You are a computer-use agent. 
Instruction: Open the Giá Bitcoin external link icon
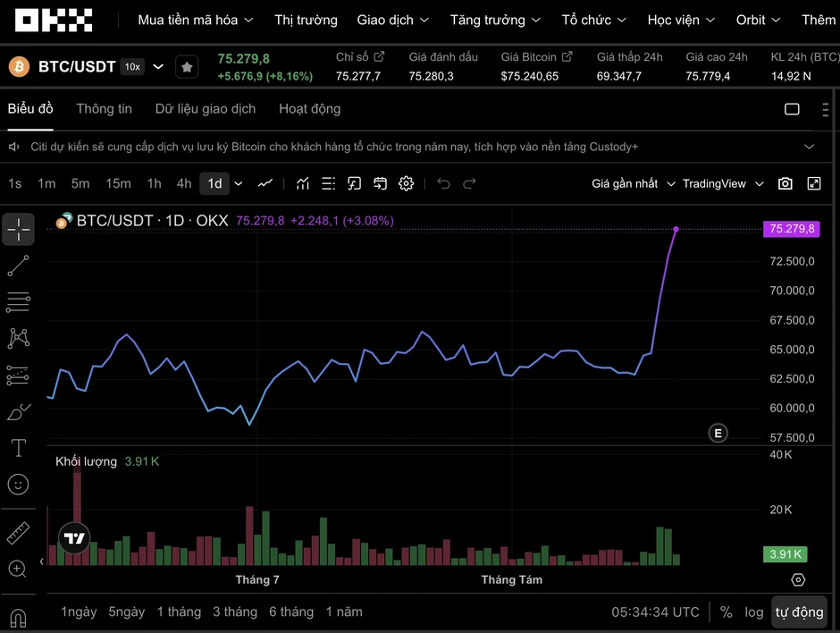[x=567, y=56]
